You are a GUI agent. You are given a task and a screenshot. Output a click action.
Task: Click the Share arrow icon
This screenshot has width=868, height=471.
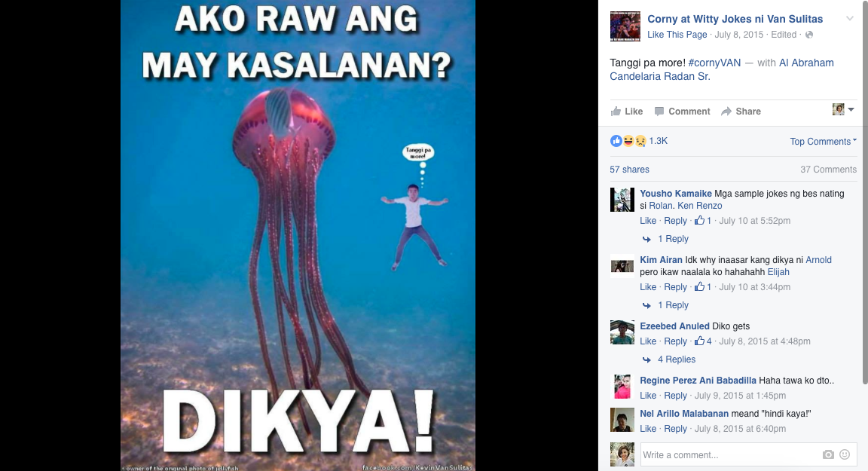726,112
